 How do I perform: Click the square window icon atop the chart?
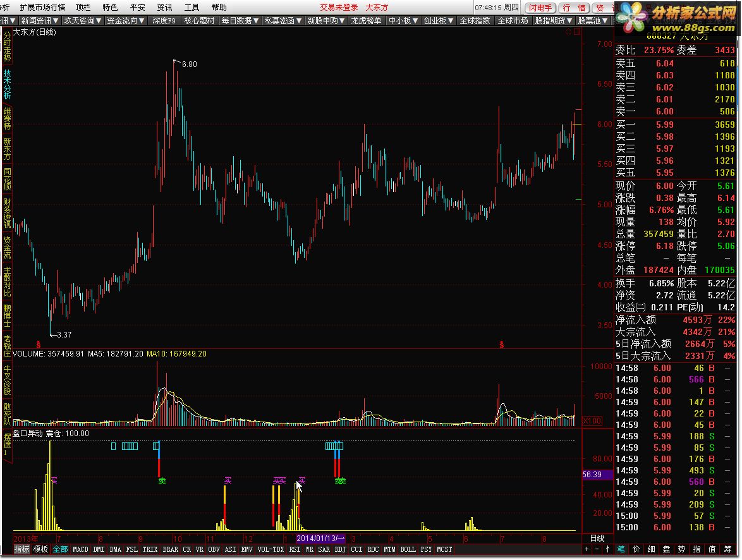click(x=577, y=32)
